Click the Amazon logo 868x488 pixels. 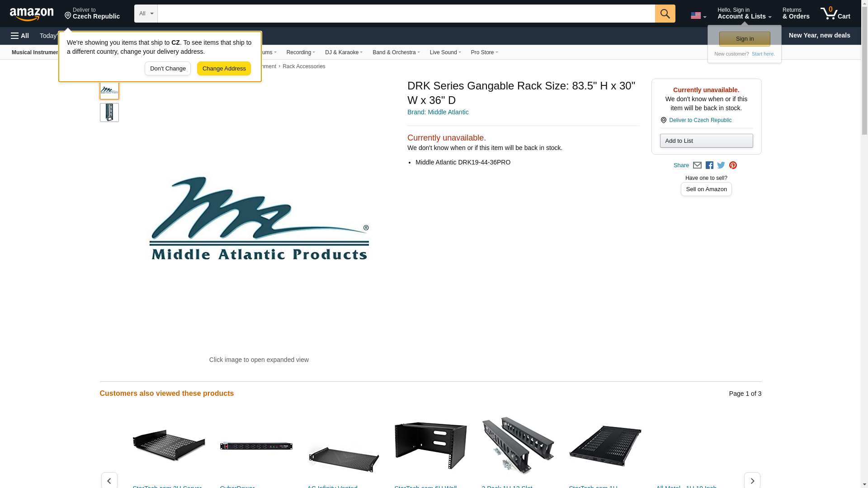pos(32,14)
